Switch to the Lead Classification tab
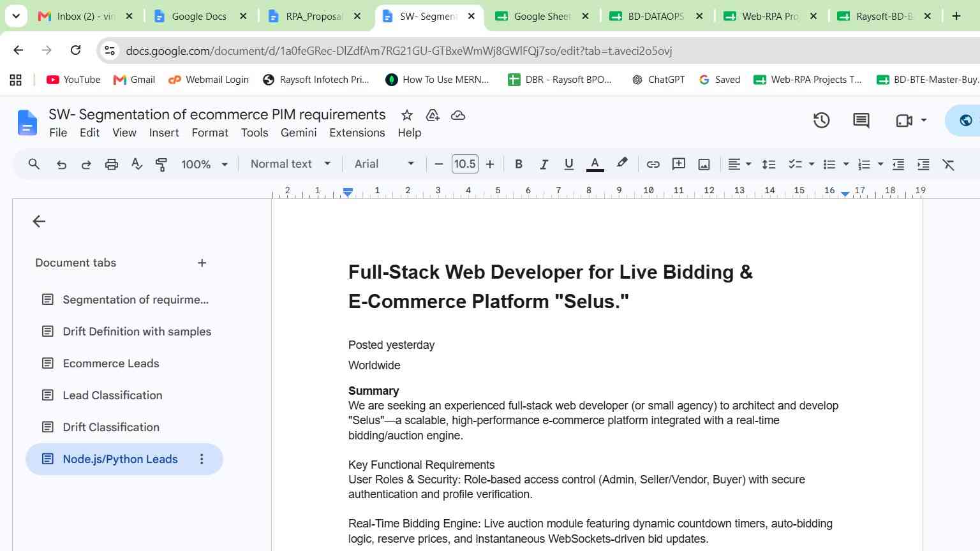The image size is (980, 551). 112,395
